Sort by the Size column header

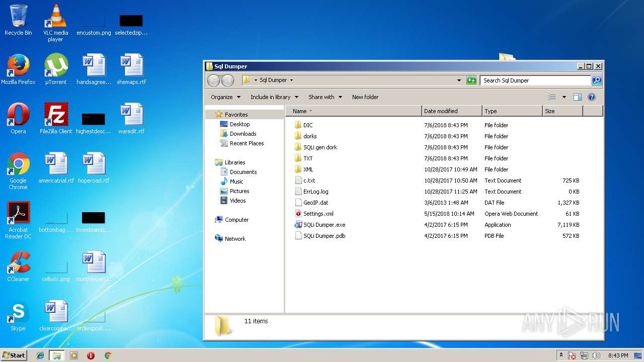click(x=562, y=111)
